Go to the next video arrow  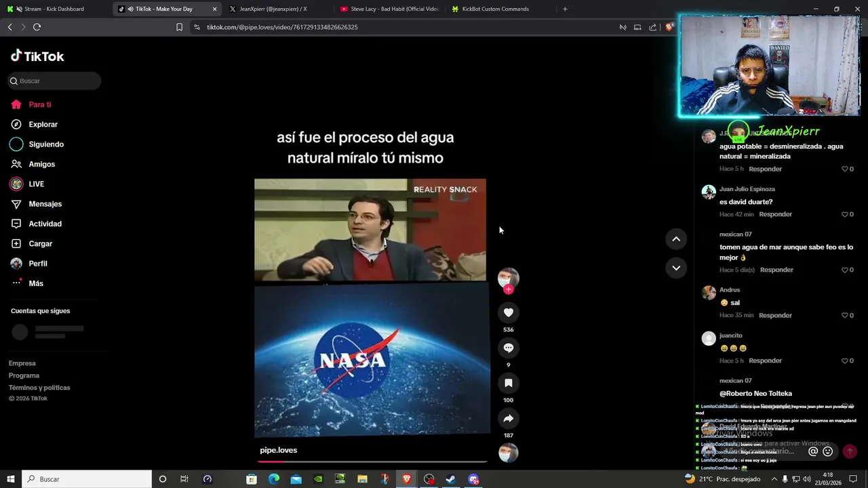tap(676, 268)
